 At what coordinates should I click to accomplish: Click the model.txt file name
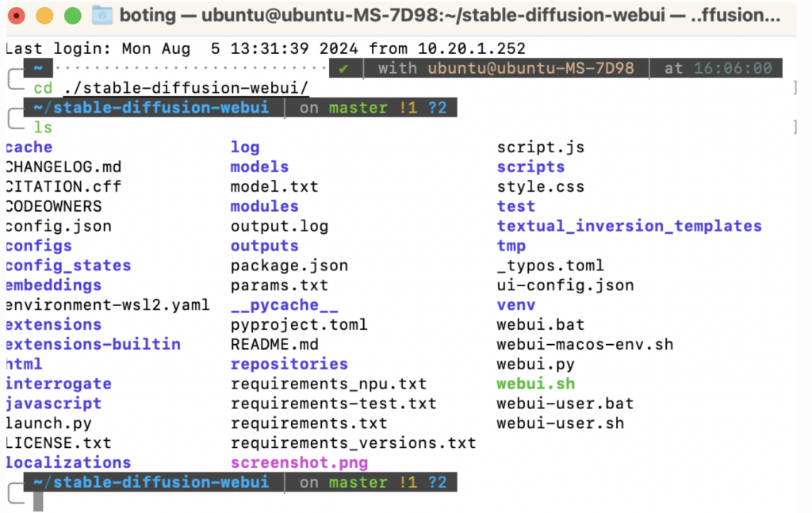tap(274, 187)
